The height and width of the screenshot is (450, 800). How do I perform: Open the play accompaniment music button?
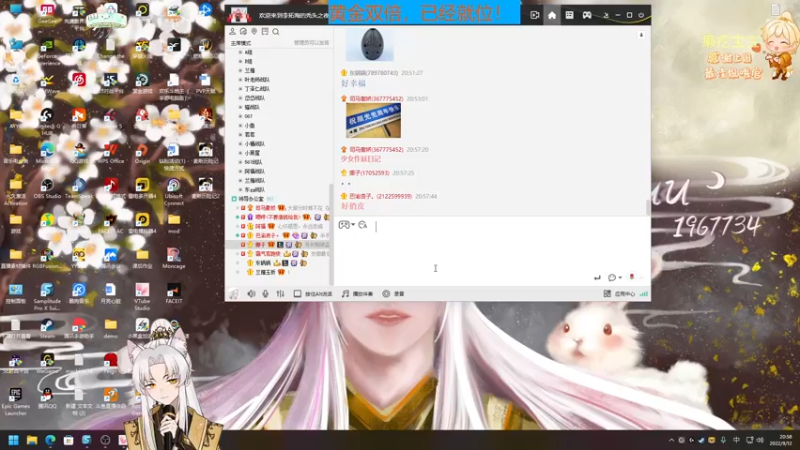pos(357,294)
